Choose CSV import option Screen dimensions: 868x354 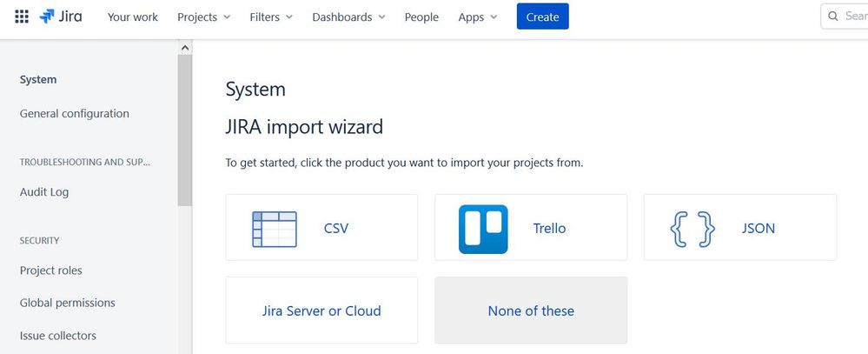321,227
